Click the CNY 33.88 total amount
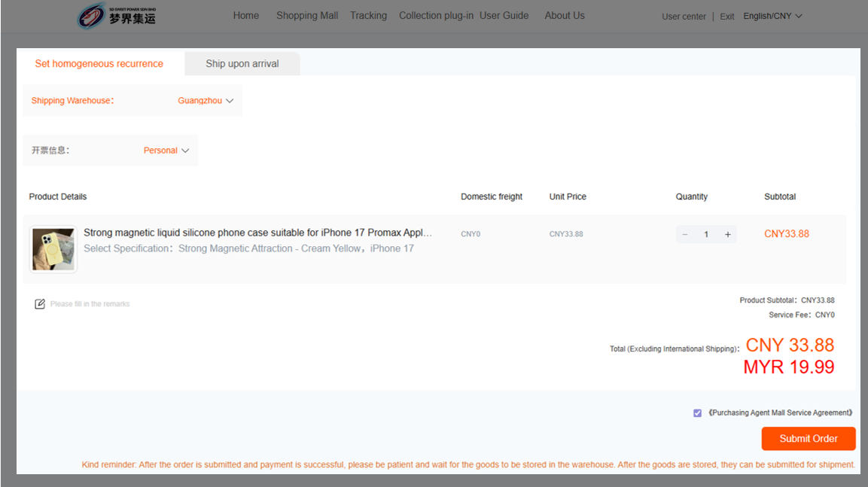This screenshot has height=487, width=868. (790, 345)
